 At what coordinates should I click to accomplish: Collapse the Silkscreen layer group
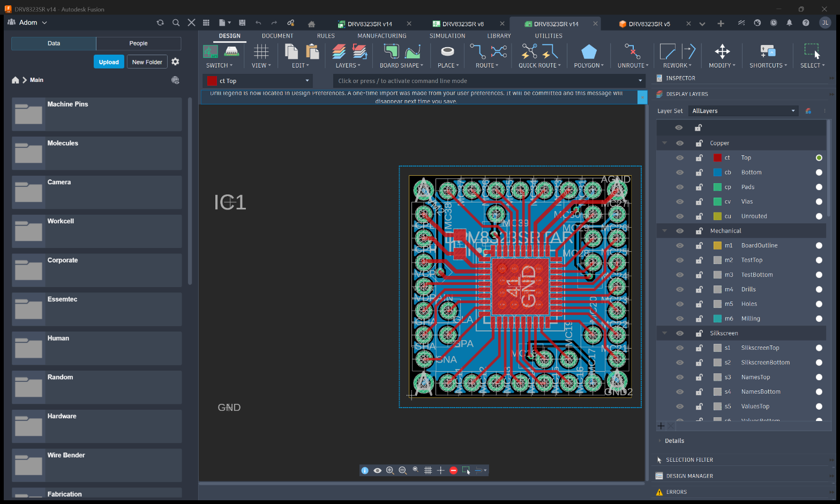(x=665, y=333)
